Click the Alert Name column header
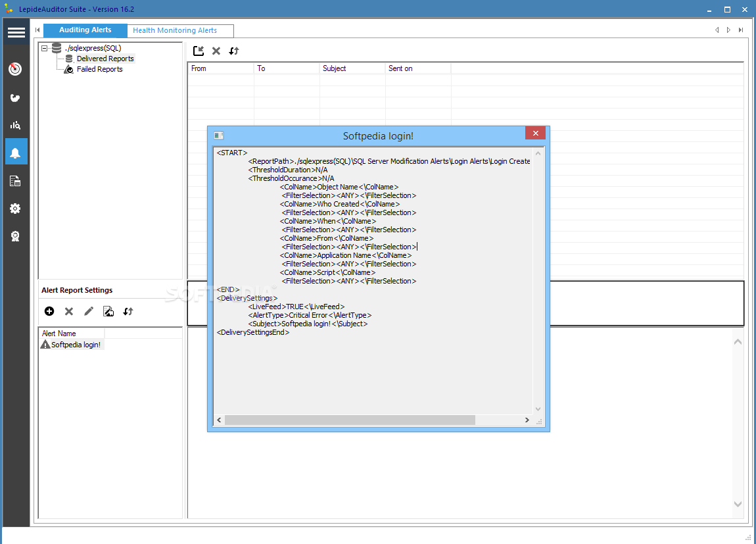 coord(72,334)
